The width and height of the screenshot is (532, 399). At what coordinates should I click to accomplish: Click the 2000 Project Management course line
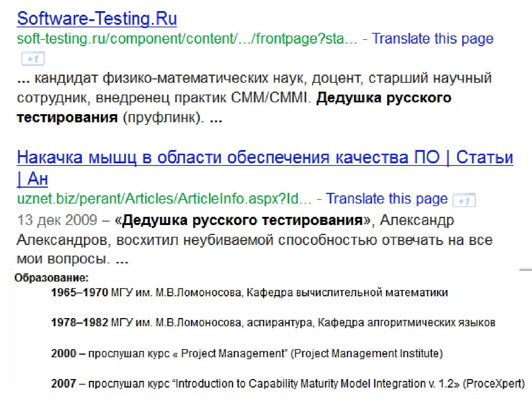coord(247,354)
